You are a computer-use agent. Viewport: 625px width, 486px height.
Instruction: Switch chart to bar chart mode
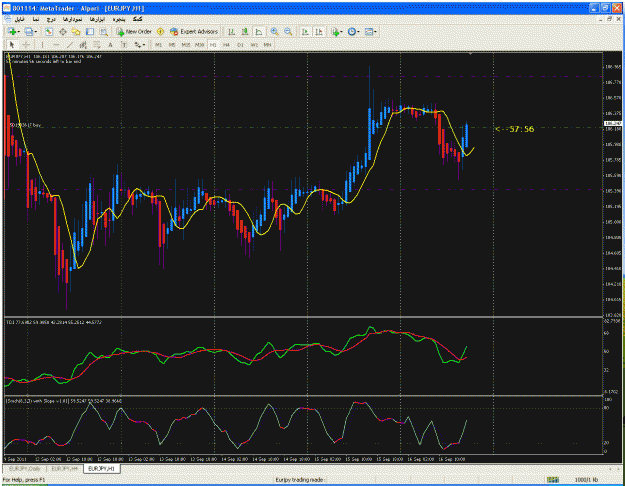(231, 31)
